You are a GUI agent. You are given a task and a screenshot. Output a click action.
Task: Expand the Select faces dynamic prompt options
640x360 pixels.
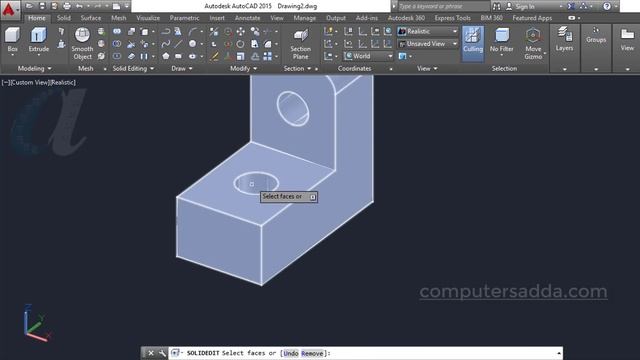[x=313, y=197]
